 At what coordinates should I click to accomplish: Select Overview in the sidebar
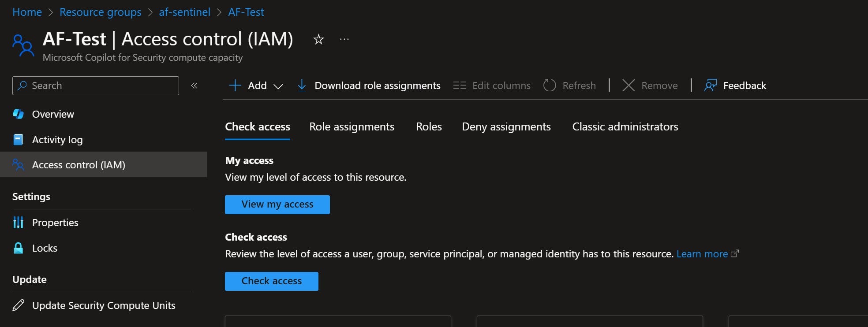point(103,114)
